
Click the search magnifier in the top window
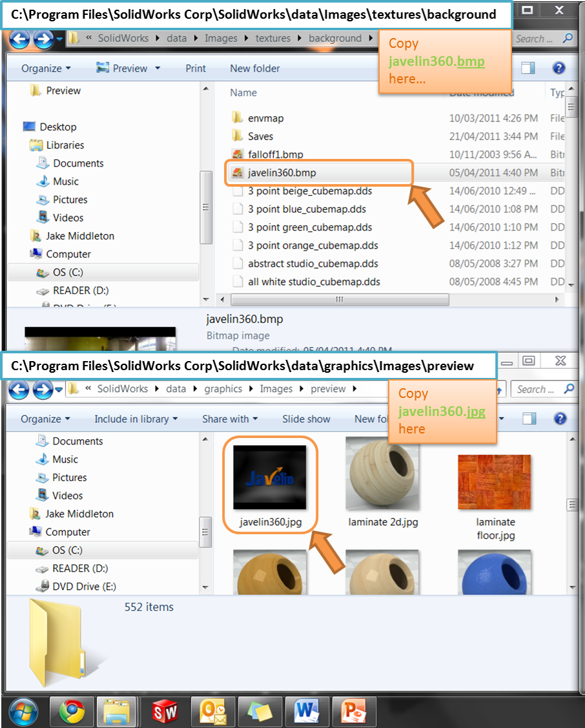(x=568, y=38)
